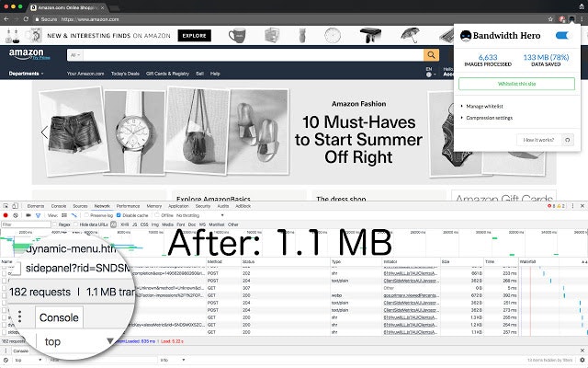
Task: Switch to the Elements tab
Action: pos(36,206)
